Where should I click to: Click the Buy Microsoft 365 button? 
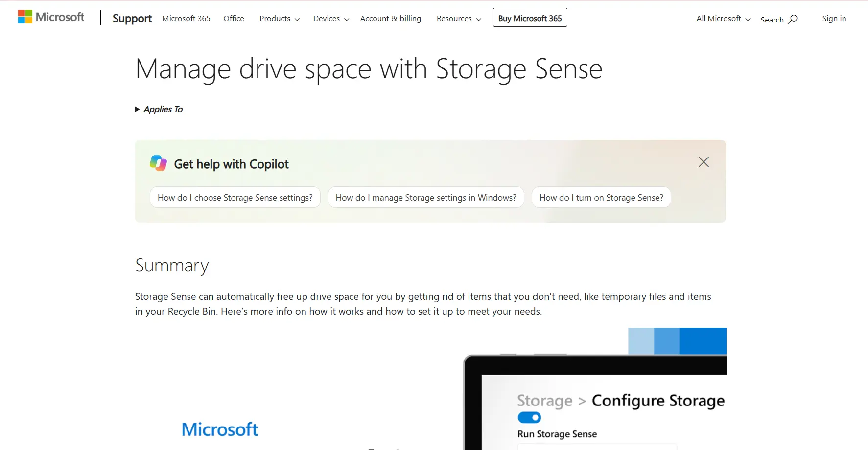(x=530, y=18)
